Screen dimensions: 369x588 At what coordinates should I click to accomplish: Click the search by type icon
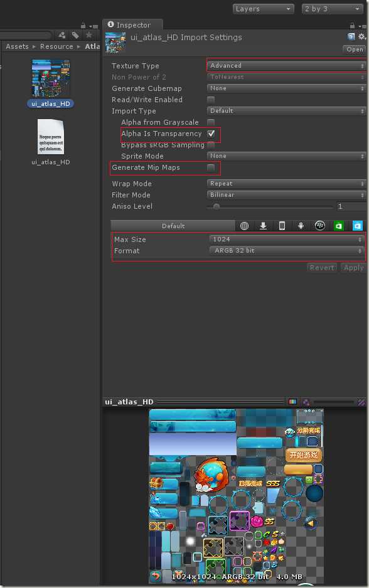pos(62,35)
